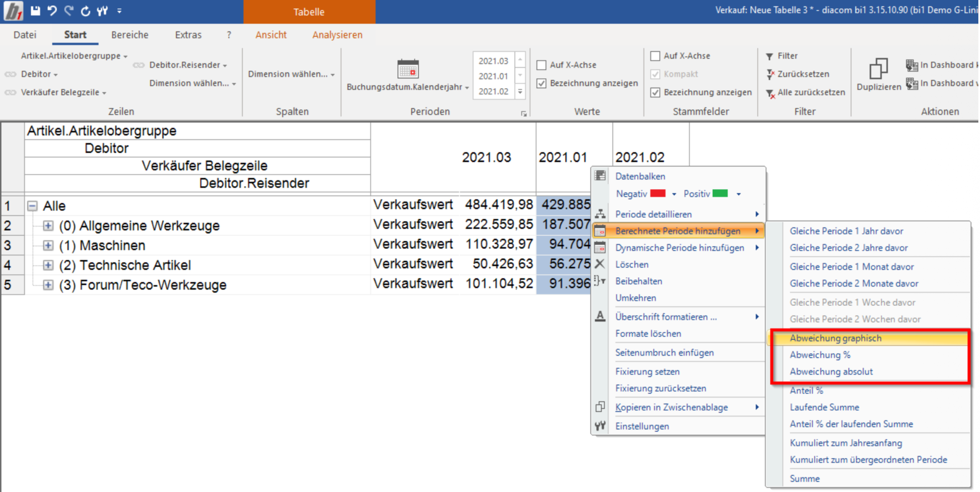Image resolution: width=980 pixels, height=492 pixels.
Task: Expand (2) Technische Artikel row
Action: point(48,266)
